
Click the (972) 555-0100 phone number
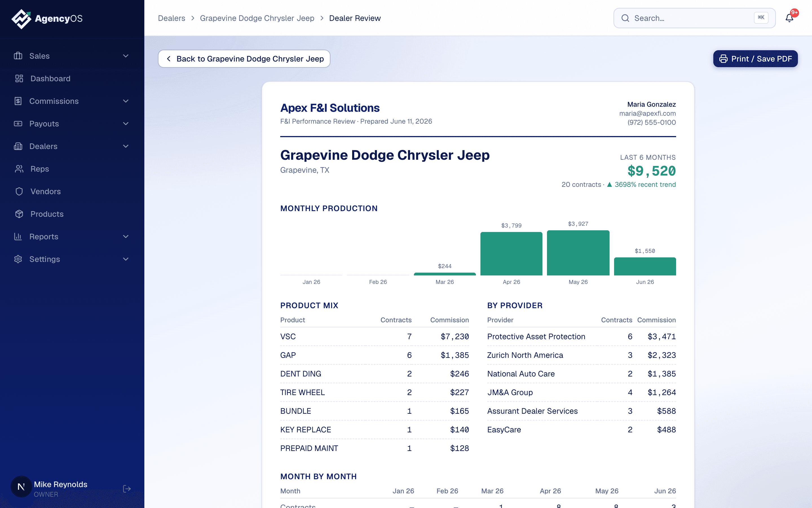[652, 122]
